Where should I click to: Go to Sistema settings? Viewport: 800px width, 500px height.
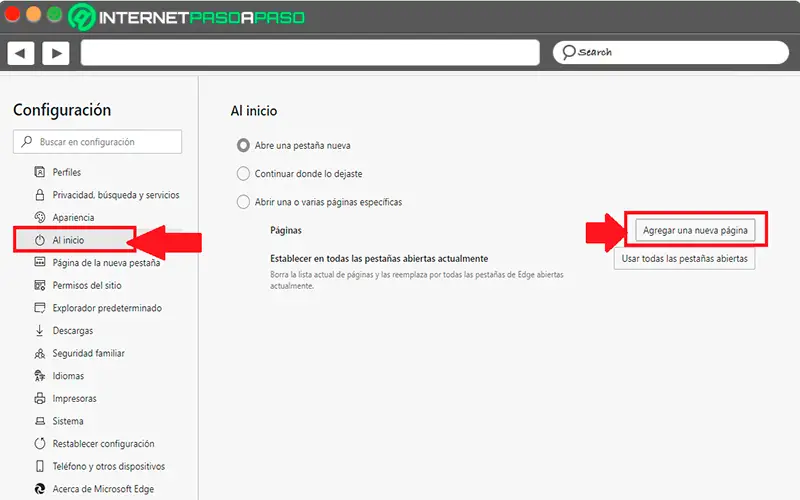[67, 421]
